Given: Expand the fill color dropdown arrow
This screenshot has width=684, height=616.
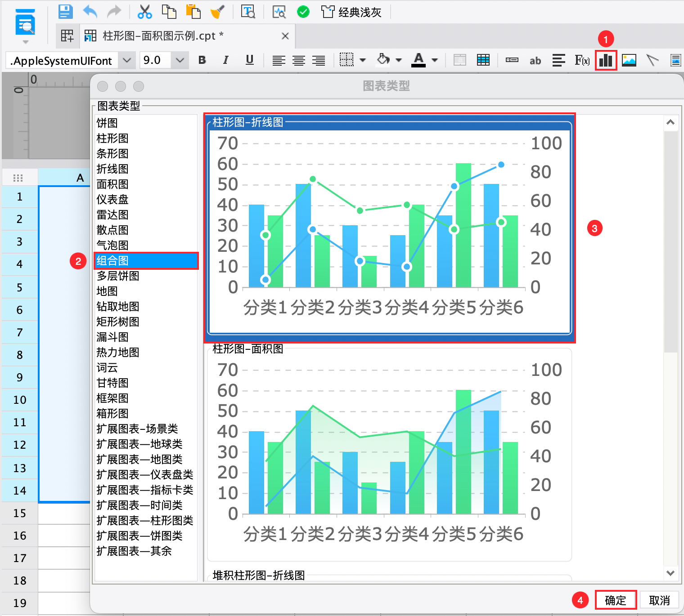Looking at the screenshot, I should [398, 60].
